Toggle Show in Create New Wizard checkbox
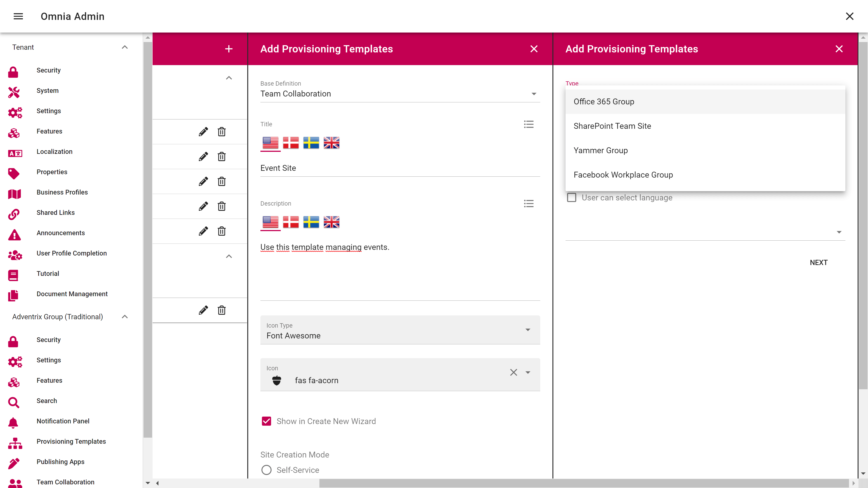The width and height of the screenshot is (868, 488). [267, 421]
